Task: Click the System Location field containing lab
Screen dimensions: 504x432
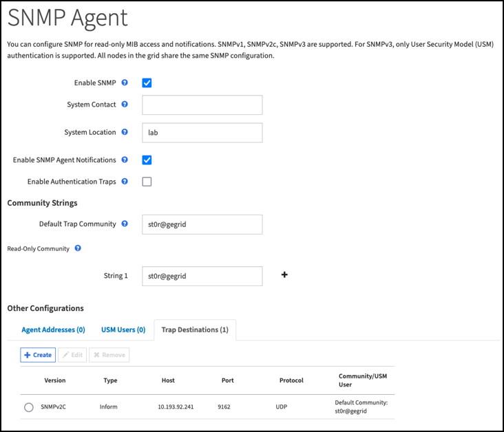Action: tap(202, 133)
